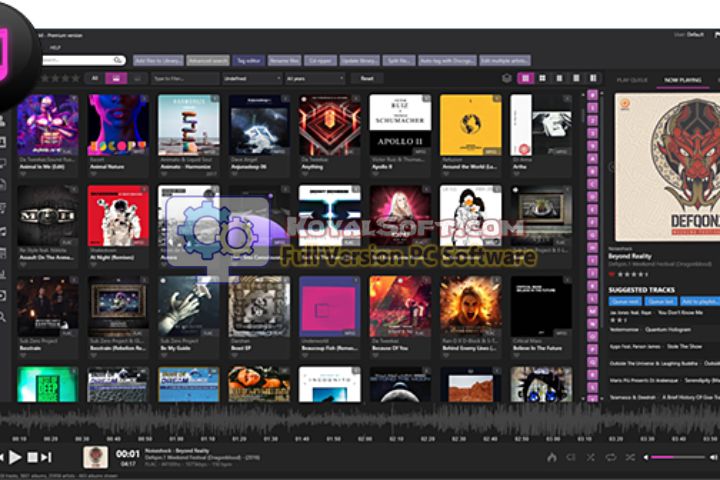This screenshot has width=720, height=480.
Task: Open Advanced search
Action: click(x=208, y=61)
